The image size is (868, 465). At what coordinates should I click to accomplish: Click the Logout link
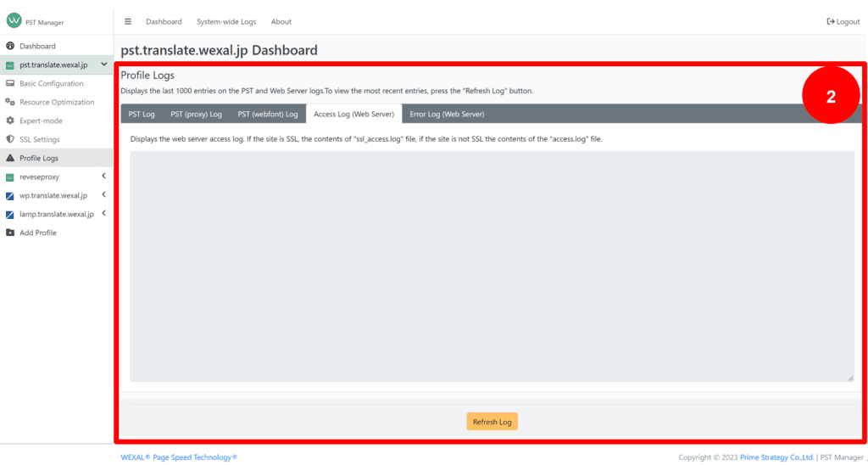point(843,21)
